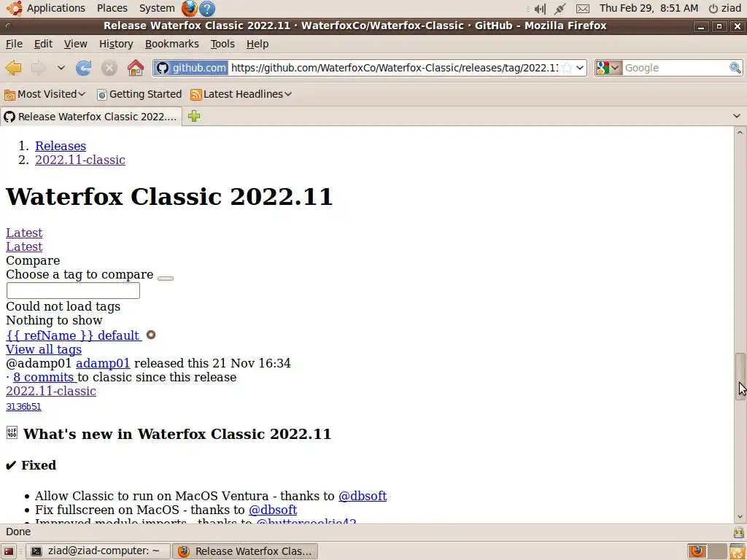
Task: Select the Release Waterfox Classic tab
Action: click(x=90, y=117)
